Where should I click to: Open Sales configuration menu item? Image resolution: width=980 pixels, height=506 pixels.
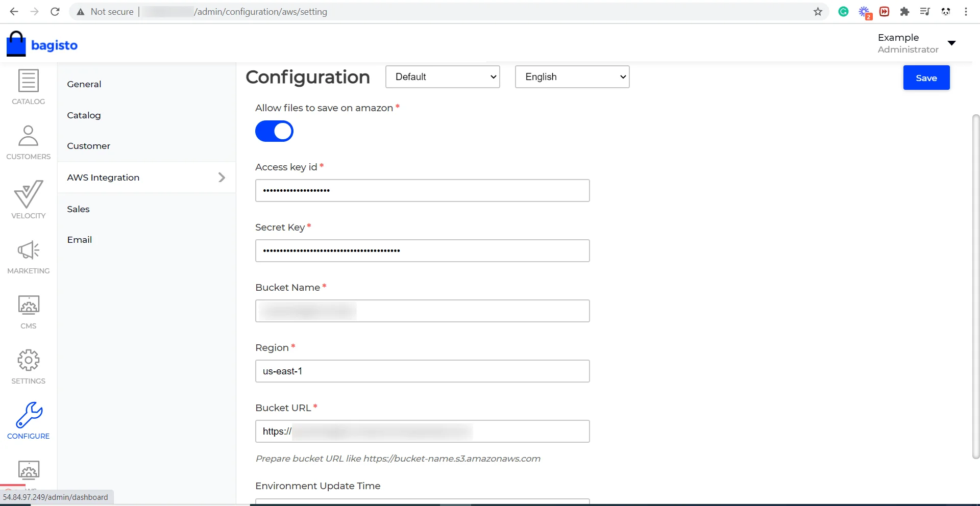click(78, 209)
